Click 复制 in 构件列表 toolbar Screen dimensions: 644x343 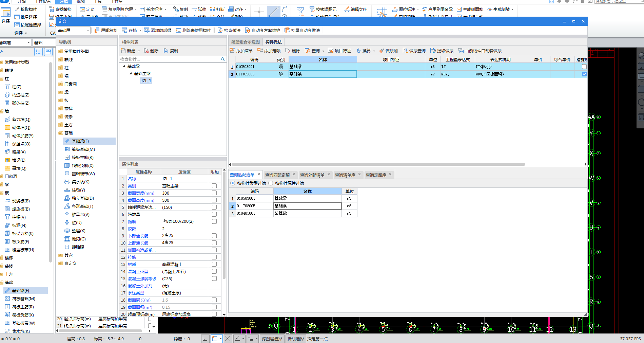171,51
